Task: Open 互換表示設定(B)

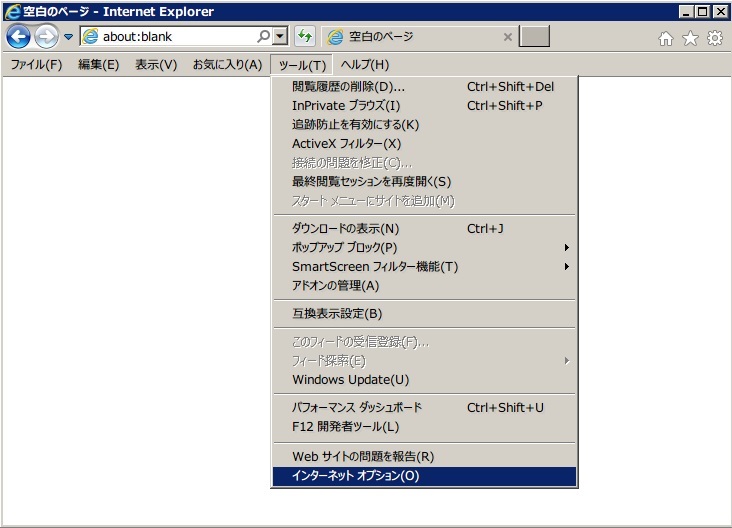Action: [x=424, y=314]
